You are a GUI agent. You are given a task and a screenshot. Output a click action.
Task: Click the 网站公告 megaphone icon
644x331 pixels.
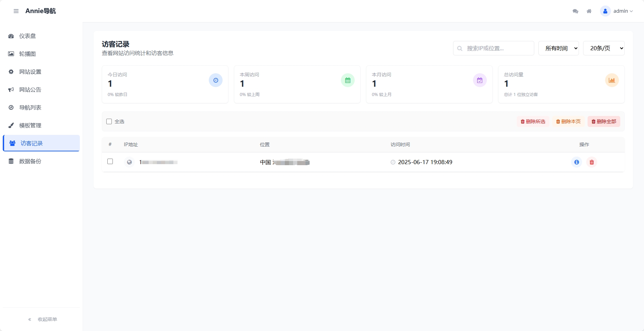pyautogui.click(x=11, y=89)
